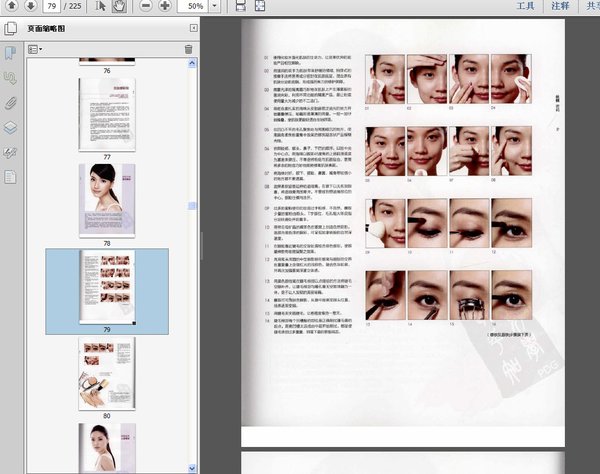Enable scrolling page display mode
Image resolution: width=600 pixels, height=474 pixels.
point(241,6)
